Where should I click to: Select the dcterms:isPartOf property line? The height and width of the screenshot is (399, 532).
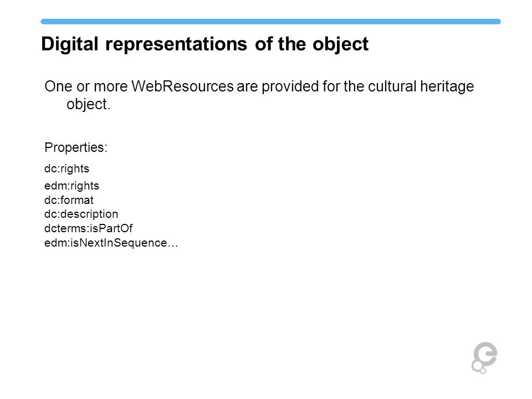point(88,228)
